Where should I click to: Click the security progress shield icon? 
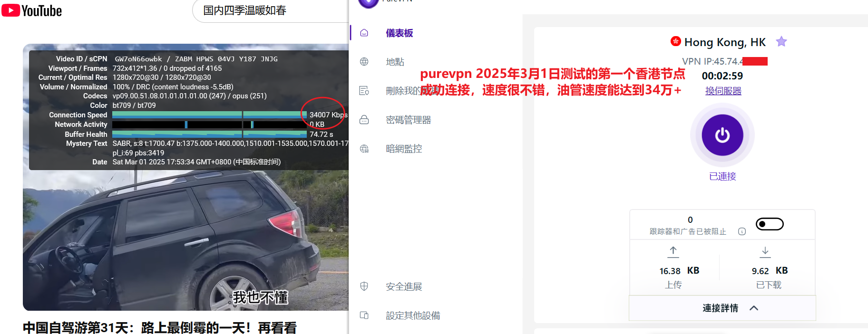click(x=364, y=286)
